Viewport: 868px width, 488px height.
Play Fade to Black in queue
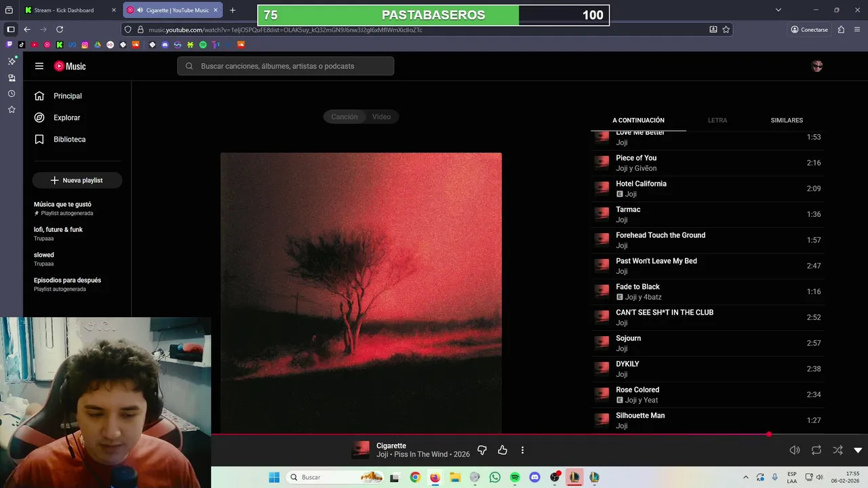coord(707,291)
